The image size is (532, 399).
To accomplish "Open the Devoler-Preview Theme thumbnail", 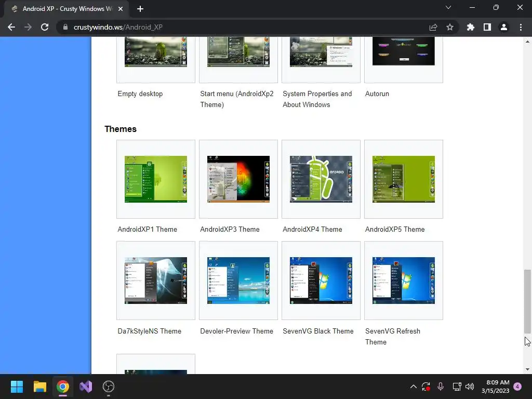I will (238, 281).
